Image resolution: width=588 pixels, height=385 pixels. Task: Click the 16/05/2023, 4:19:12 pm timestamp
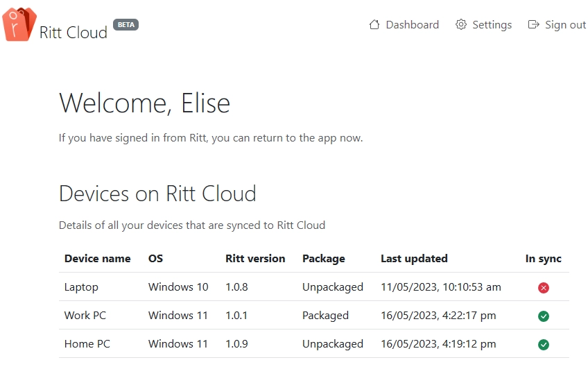click(438, 345)
